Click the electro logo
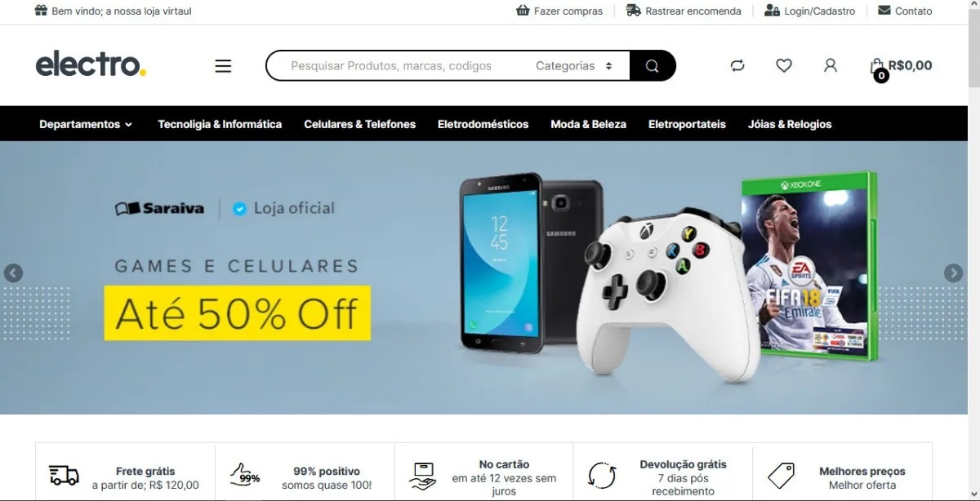 (91, 64)
